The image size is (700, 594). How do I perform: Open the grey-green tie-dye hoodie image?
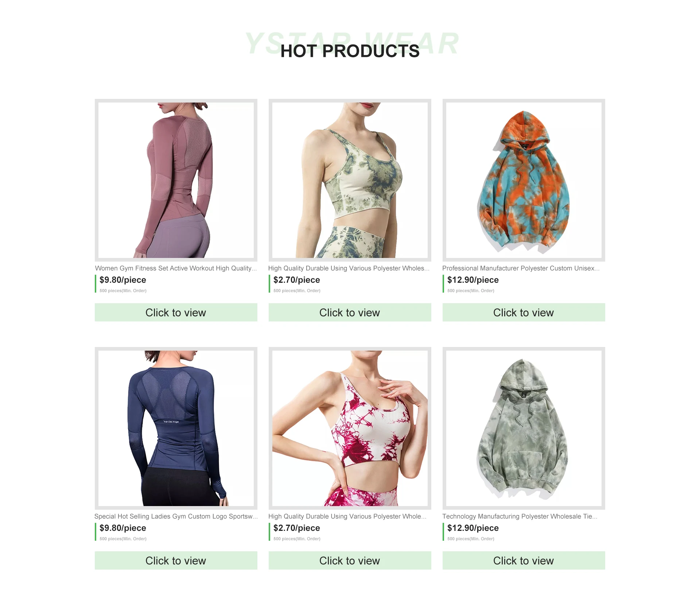[524, 428]
